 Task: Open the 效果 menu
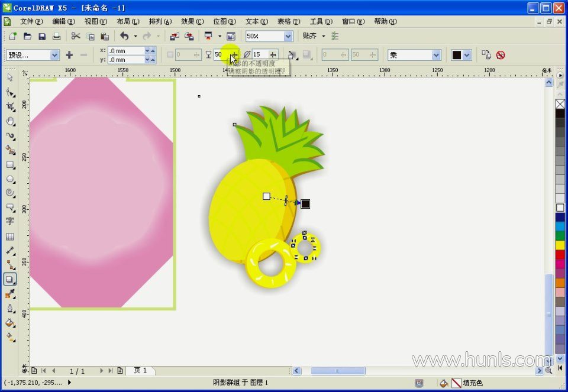pyautogui.click(x=192, y=21)
